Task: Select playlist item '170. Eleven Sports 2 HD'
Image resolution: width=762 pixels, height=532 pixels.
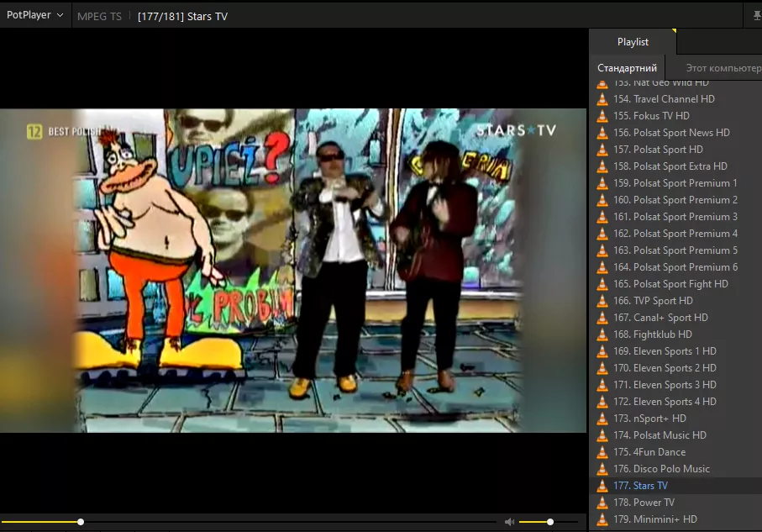Action: pyautogui.click(x=675, y=368)
